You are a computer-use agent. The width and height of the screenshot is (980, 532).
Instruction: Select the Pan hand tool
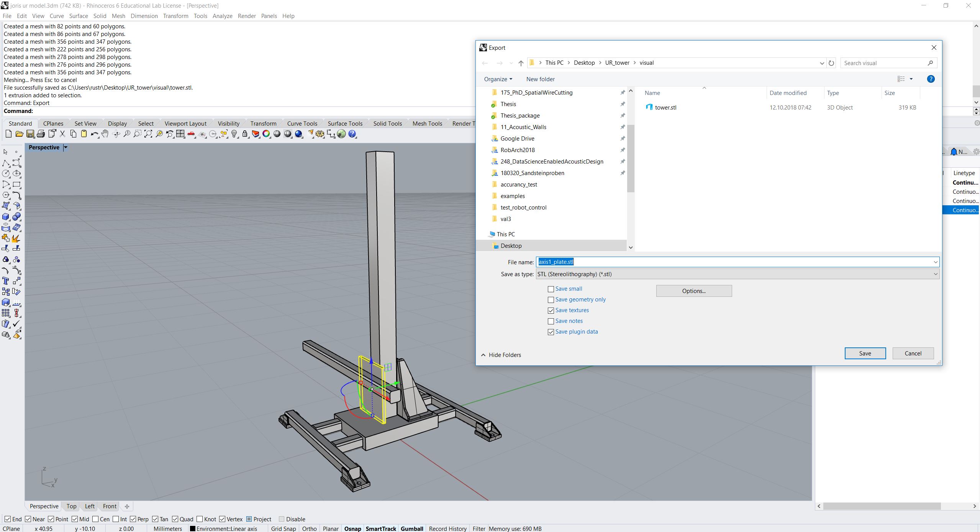point(105,134)
